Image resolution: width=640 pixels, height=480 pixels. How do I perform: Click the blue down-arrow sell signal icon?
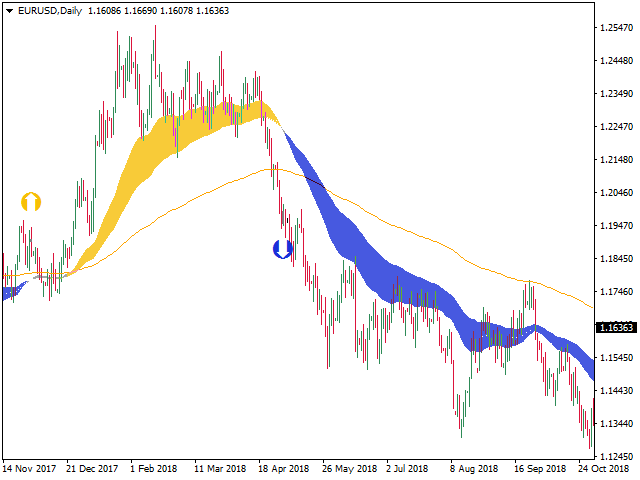pyautogui.click(x=282, y=249)
